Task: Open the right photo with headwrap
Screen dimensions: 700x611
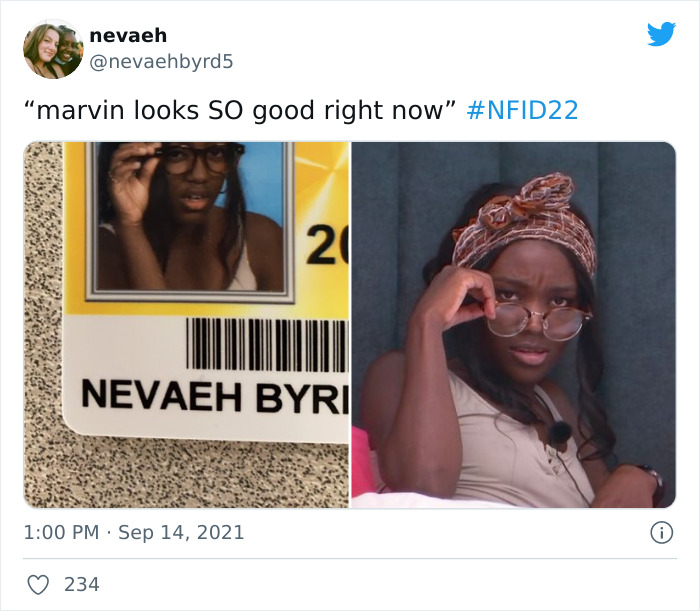Action: click(514, 325)
